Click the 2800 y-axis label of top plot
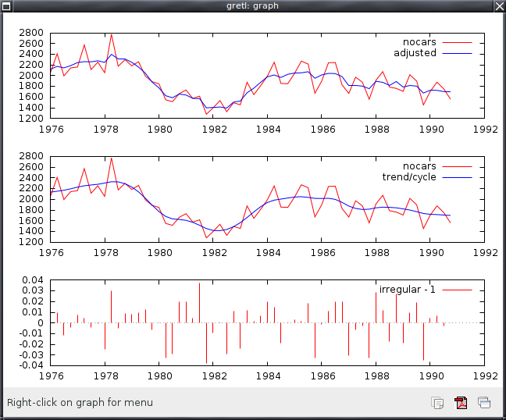 (x=31, y=33)
